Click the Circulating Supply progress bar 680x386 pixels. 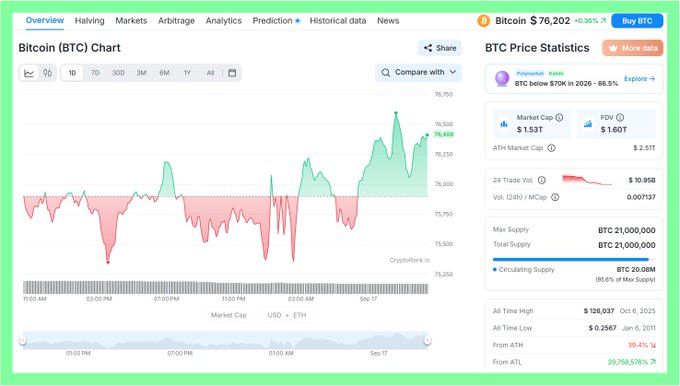[574, 259]
